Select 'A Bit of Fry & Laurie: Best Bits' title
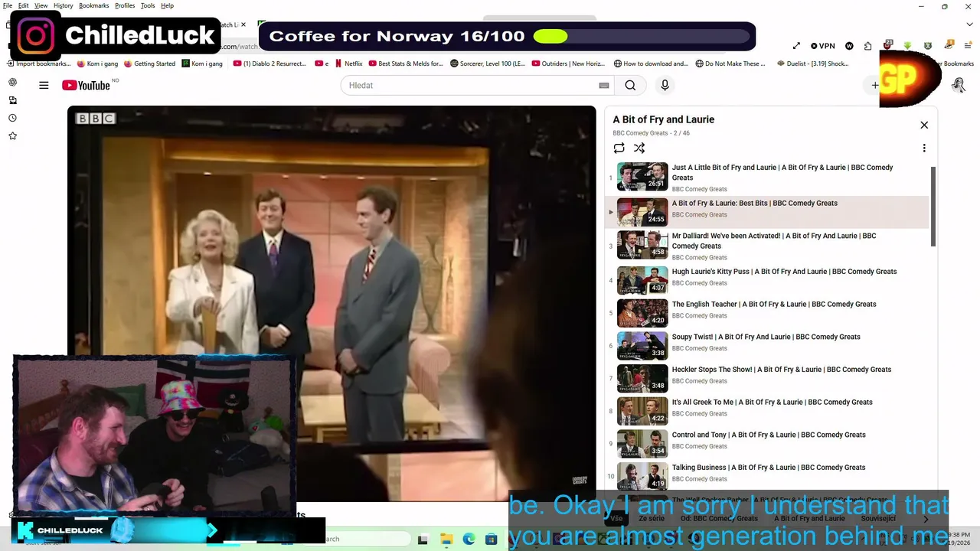980x551 pixels. coord(755,204)
